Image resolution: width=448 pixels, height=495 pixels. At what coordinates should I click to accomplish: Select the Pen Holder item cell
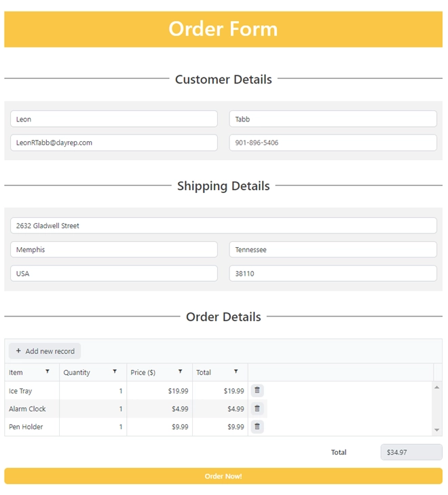32,427
